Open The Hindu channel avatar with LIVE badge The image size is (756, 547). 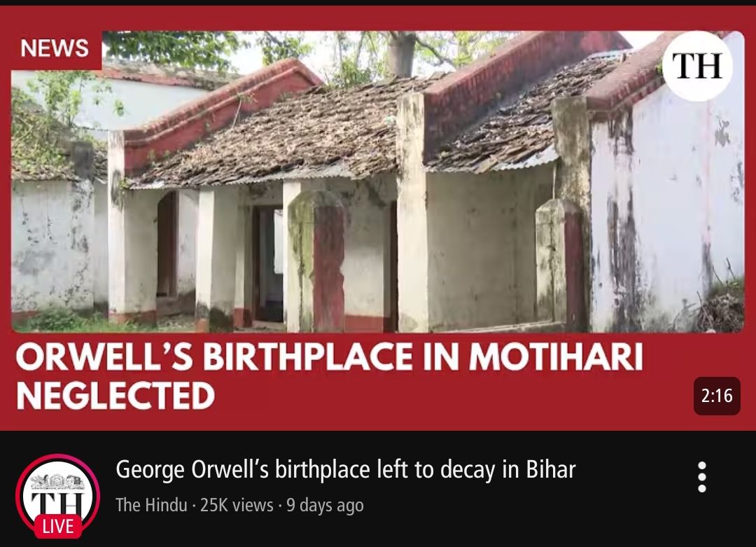pyautogui.click(x=58, y=496)
